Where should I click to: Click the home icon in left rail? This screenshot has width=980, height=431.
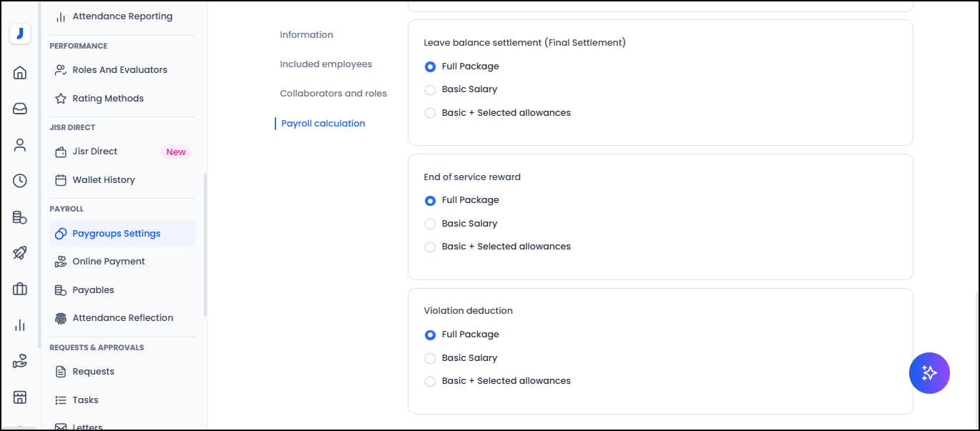20,72
